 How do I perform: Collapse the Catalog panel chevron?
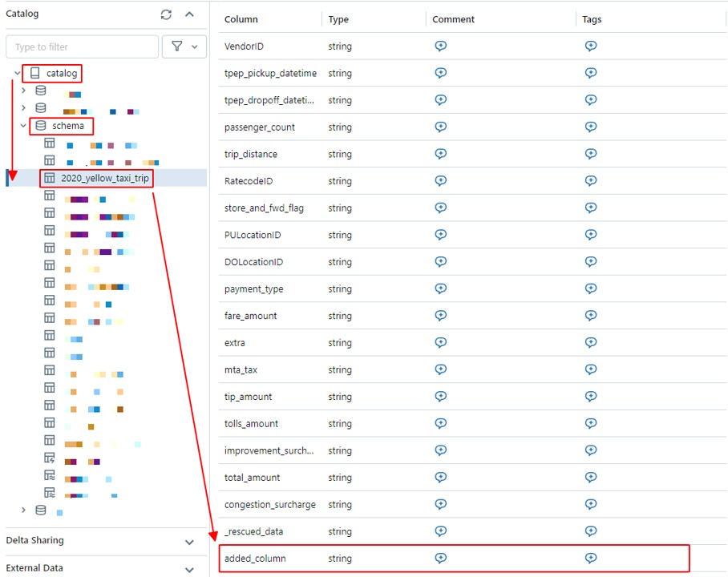coord(189,14)
